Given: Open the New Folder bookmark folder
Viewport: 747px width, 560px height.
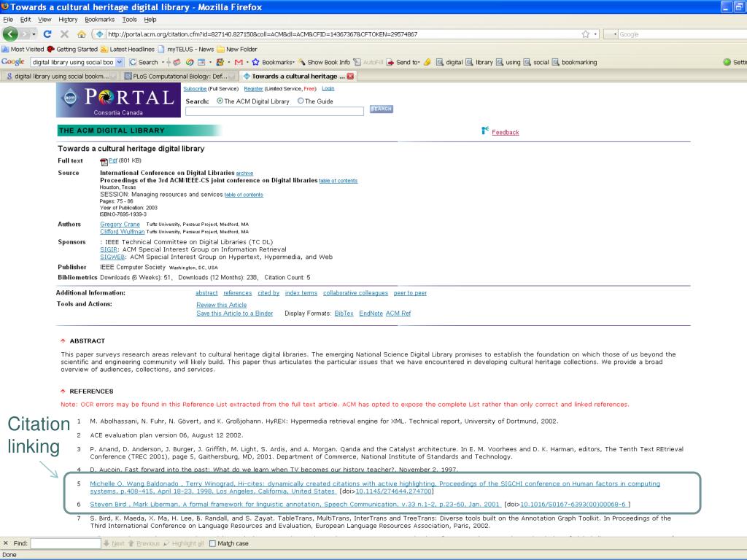Looking at the screenshot, I should pyautogui.click(x=237, y=49).
